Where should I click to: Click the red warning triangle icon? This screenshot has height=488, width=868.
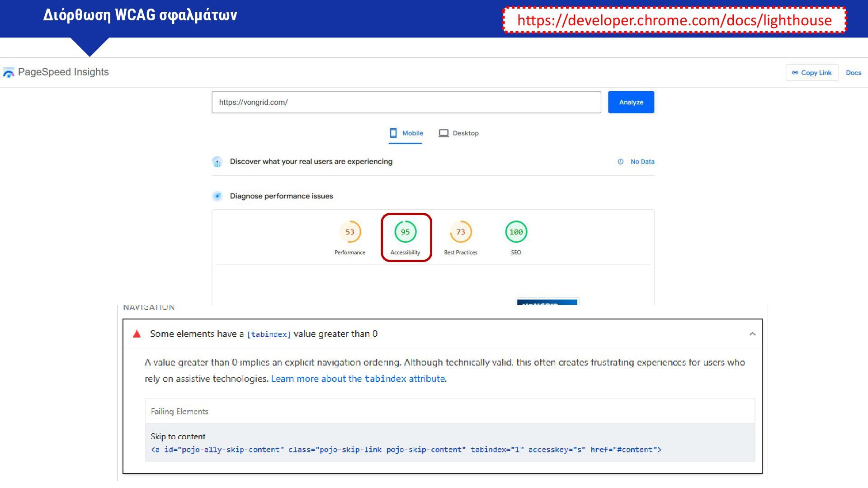(x=137, y=334)
